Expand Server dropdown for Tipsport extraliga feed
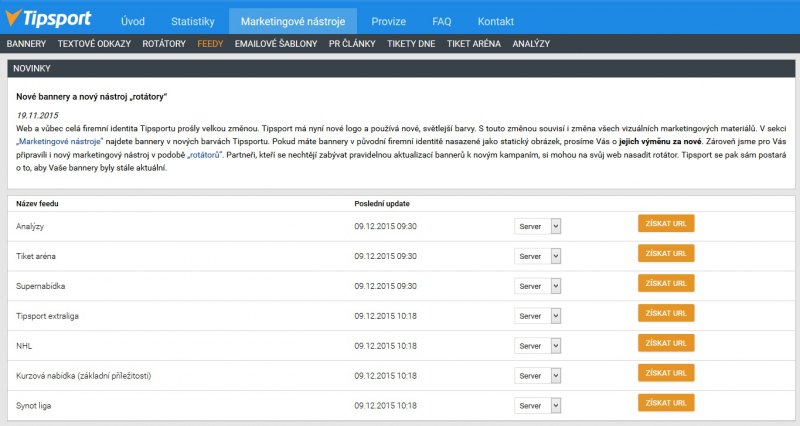The width and height of the screenshot is (800, 426). (x=538, y=316)
